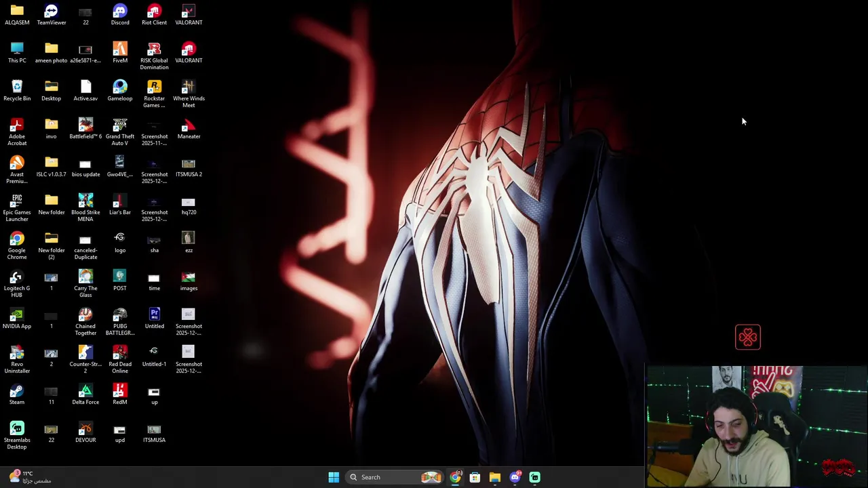Open the Windows Start menu

click(334, 477)
